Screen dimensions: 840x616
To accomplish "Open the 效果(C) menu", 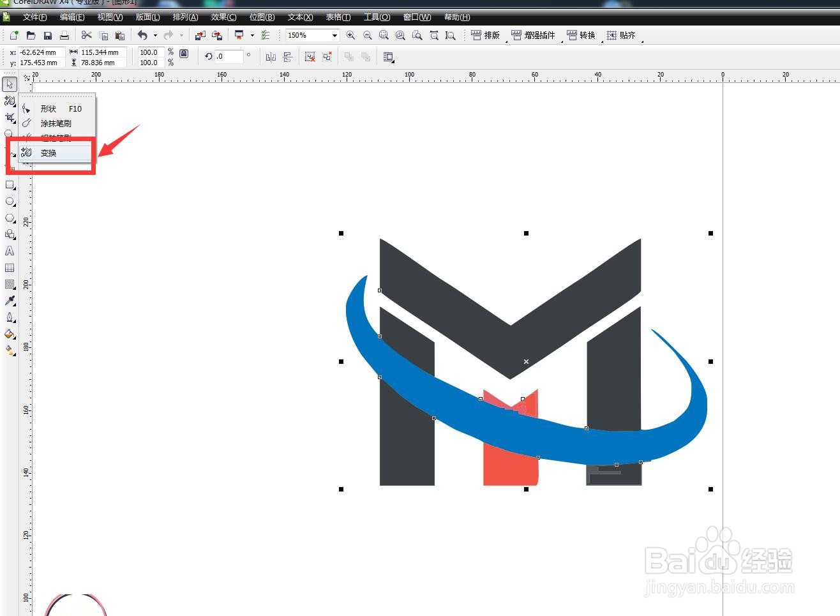I will 223,17.
